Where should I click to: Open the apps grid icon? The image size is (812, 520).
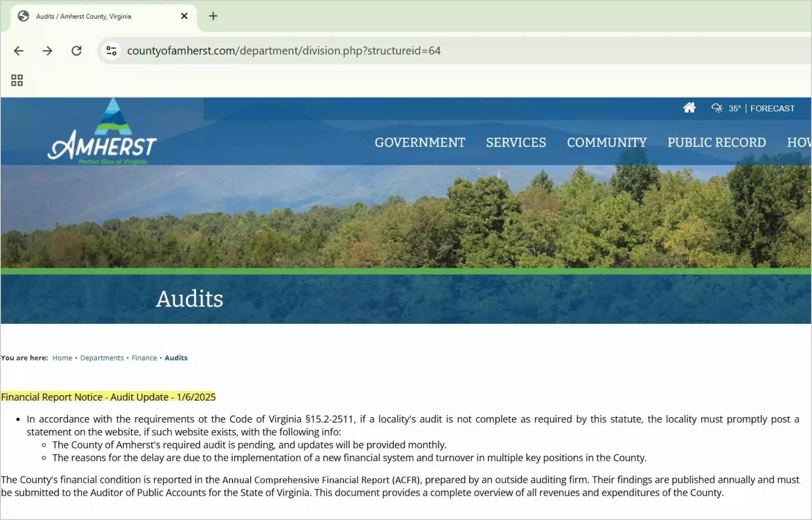(x=17, y=80)
